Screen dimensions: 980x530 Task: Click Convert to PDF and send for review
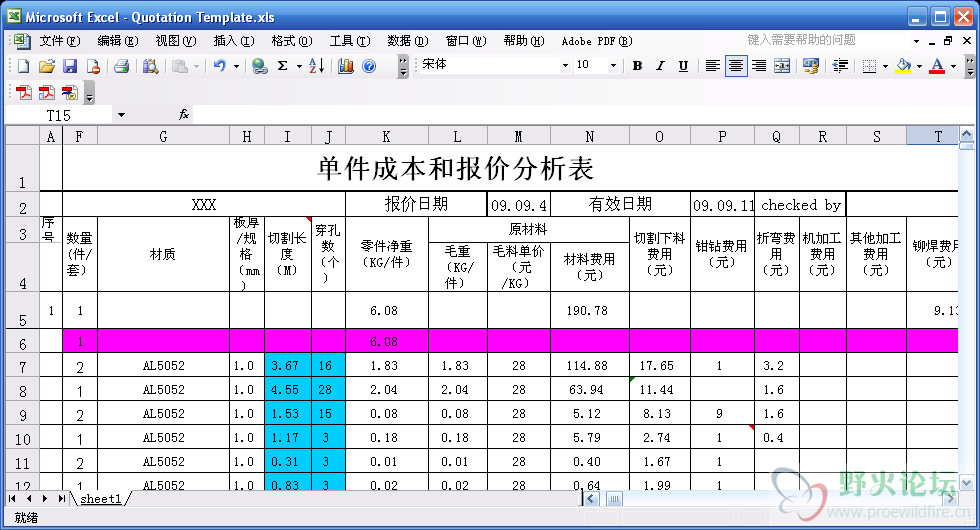tap(70, 92)
